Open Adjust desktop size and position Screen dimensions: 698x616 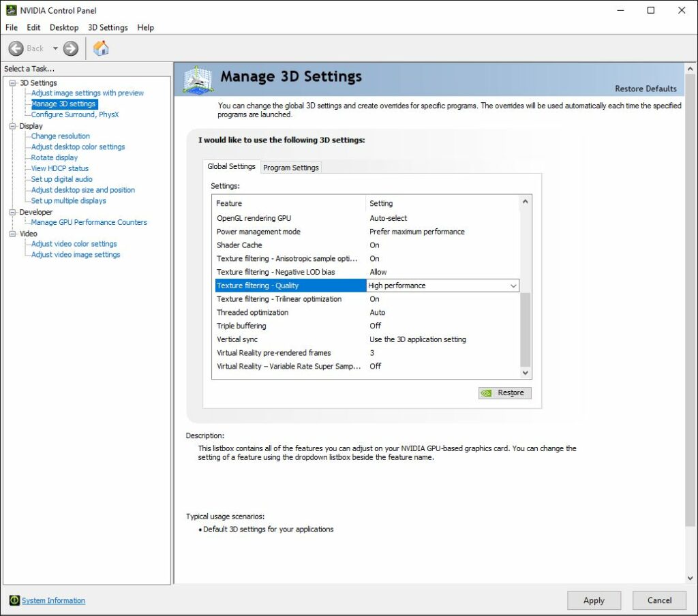click(82, 189)
